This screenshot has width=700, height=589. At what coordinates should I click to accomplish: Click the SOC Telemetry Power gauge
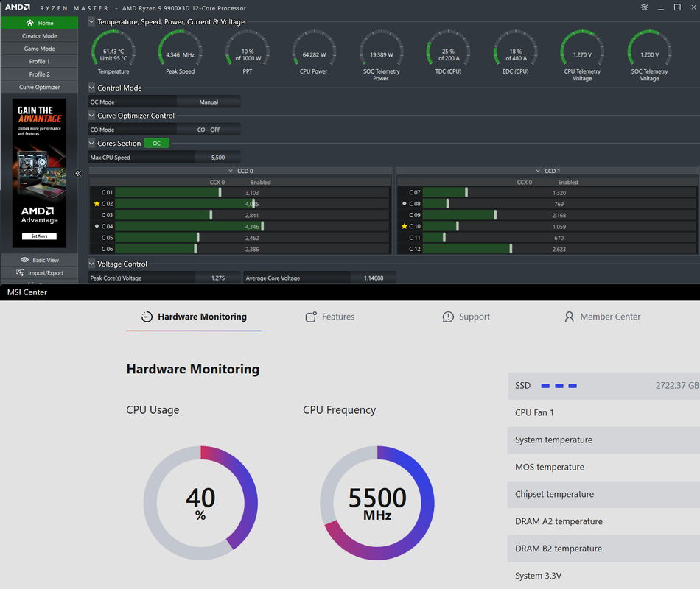pos(381,49)
